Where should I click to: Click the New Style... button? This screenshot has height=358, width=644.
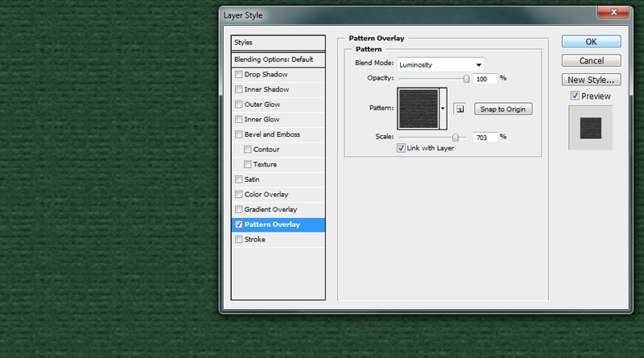tap(591, 80)
